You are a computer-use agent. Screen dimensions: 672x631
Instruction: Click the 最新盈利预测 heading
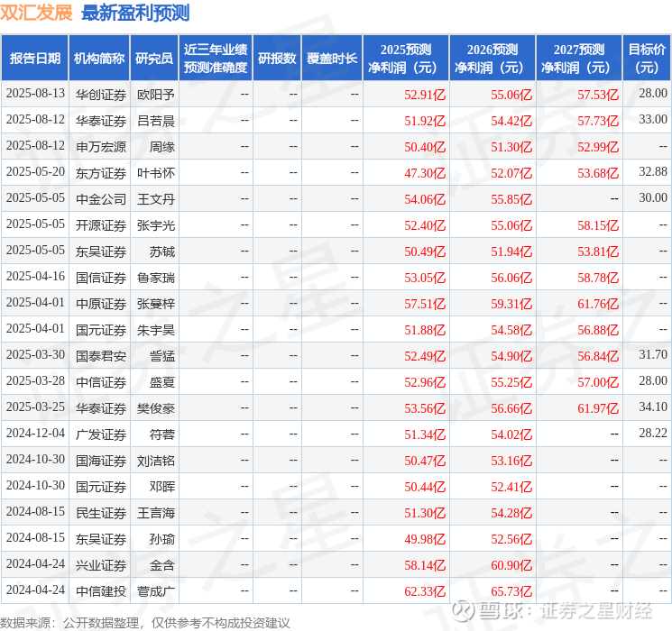click(x=135, y=13)
